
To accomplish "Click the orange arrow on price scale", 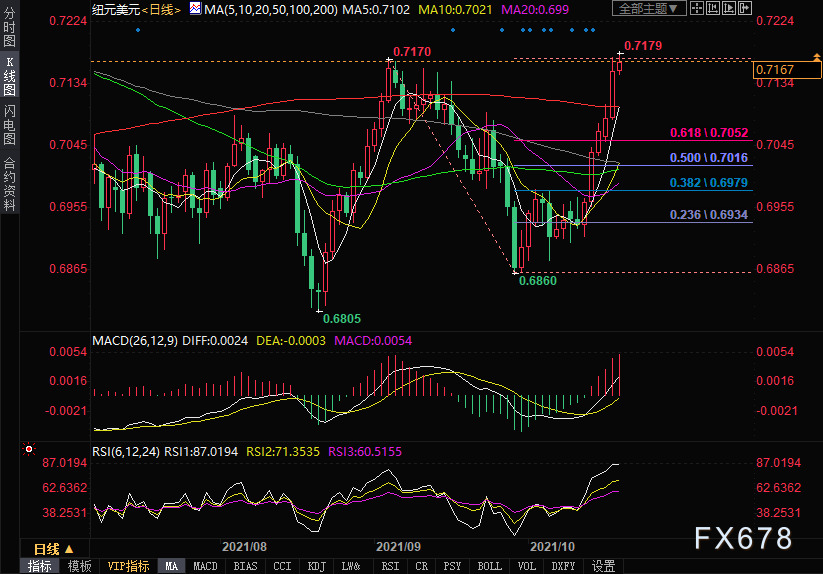I will tap(817, 56).
